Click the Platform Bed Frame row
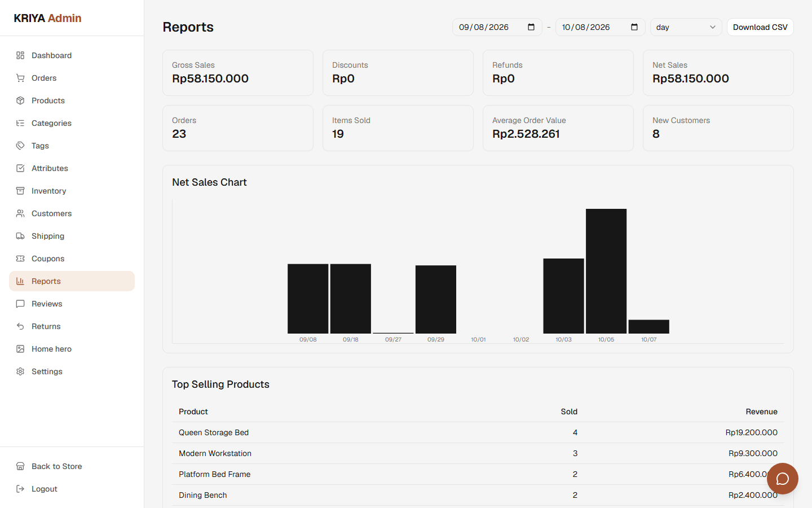The height and width of the screenshot is (508, 812). tap(478, 474)
